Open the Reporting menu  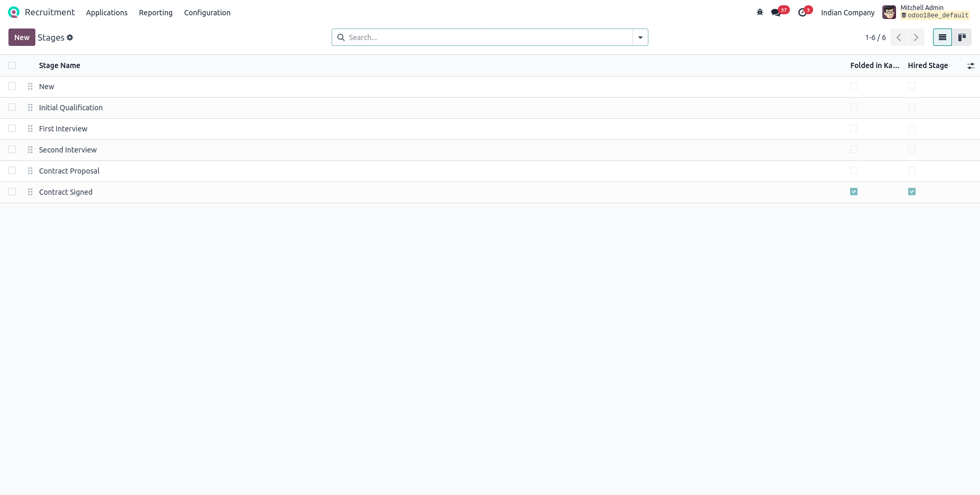click(156, 13)
